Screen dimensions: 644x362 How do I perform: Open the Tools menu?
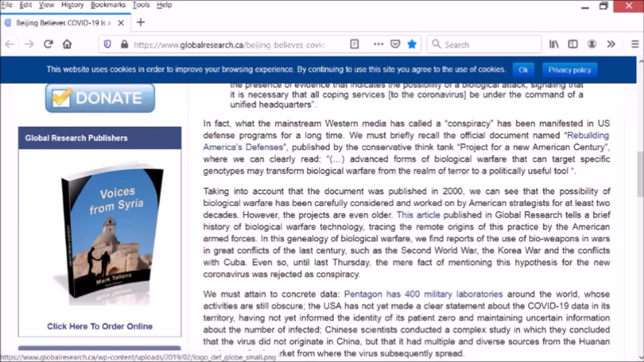point(141,5)
